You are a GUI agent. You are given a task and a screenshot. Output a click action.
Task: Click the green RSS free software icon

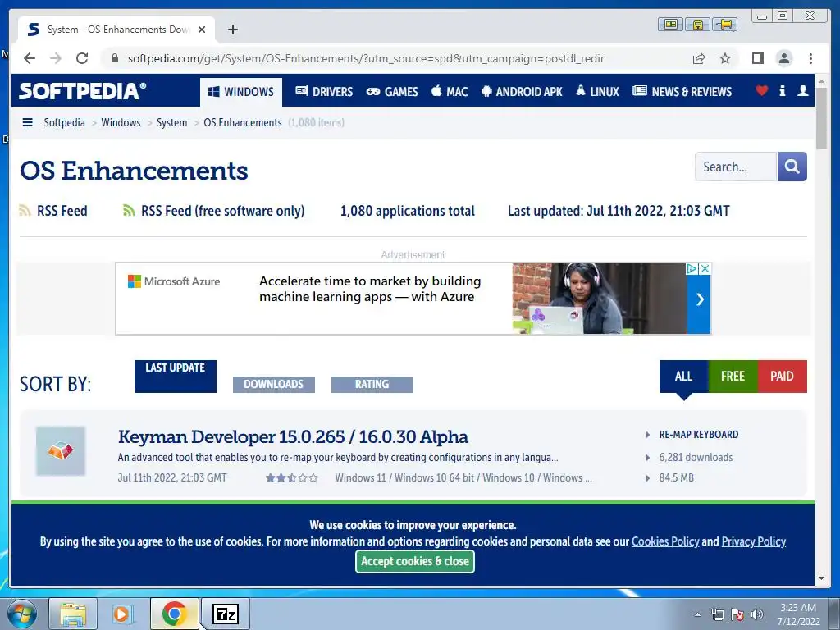click(129, 211)
